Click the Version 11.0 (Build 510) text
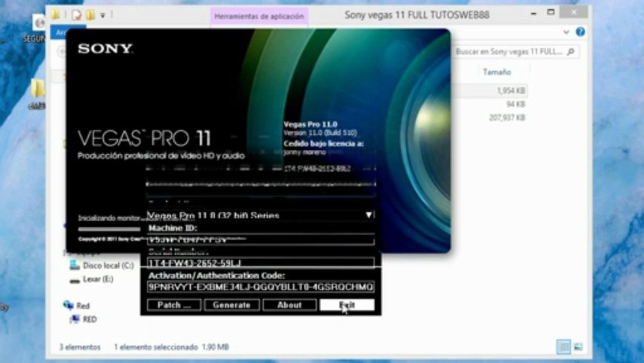The width and height of the screenshot is (644, 363). point(320,133)
